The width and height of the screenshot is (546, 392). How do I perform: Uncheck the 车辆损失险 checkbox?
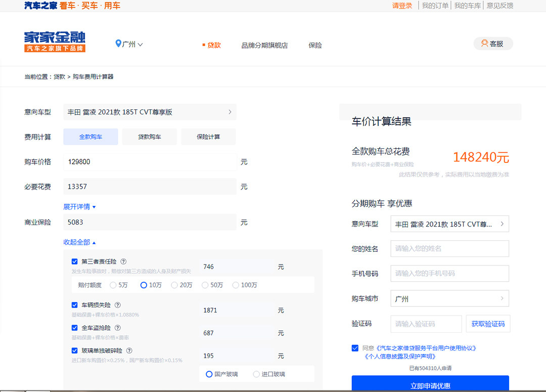[x=75, y=305]
